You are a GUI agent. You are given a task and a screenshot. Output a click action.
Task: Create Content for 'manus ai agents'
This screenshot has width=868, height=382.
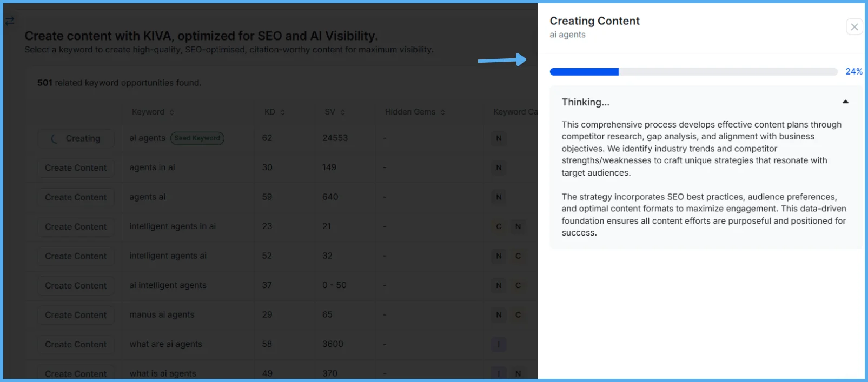click(x=76, y=315)
